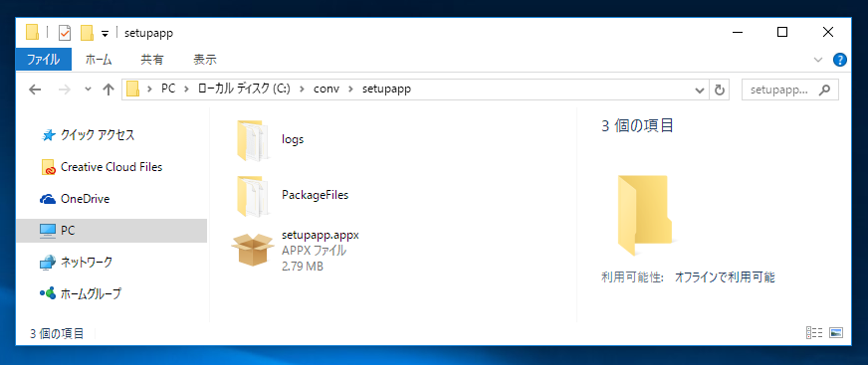Minimize the setupapp window
This screenshot has width=868, height=365.
point(737,33)
